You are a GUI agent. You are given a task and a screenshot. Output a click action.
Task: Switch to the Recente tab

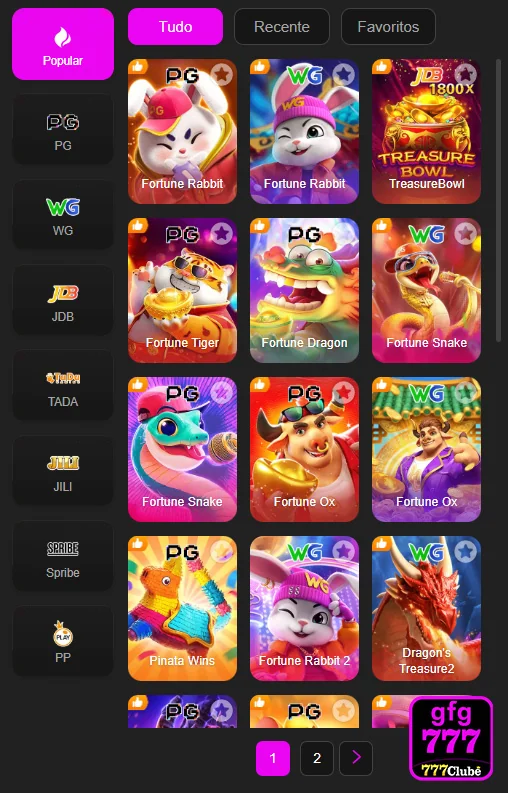pos(282,27)
